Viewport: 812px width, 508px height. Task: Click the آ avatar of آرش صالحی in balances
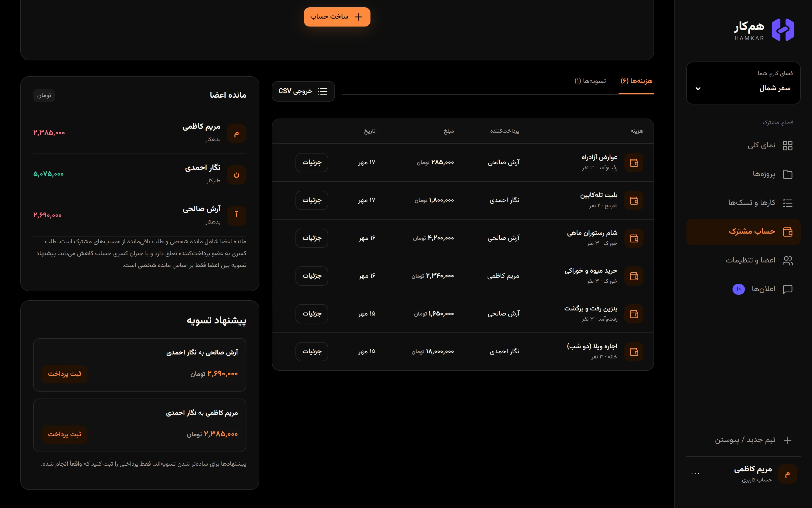tap(237, 216)
